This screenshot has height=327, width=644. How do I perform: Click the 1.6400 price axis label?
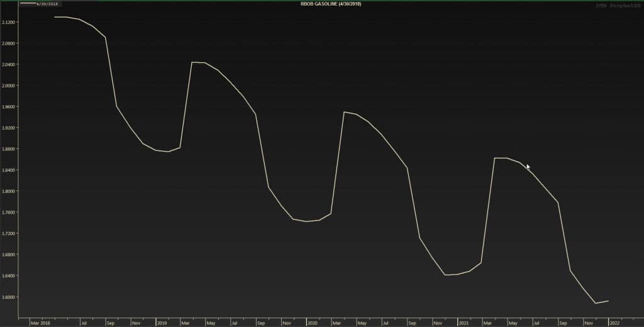8,276
